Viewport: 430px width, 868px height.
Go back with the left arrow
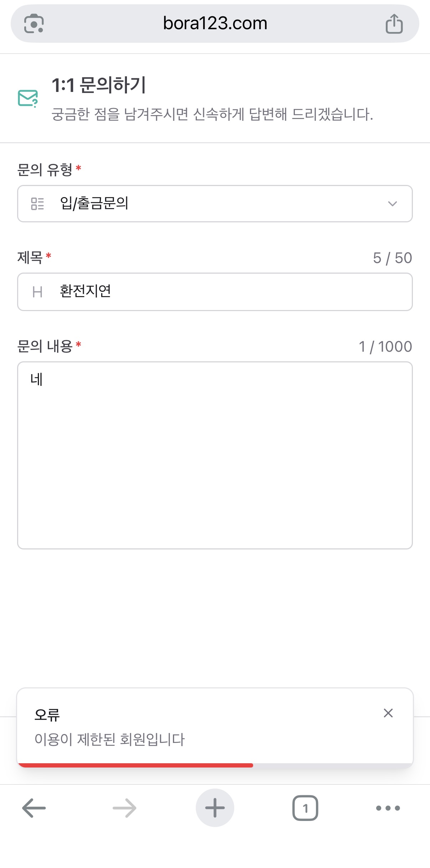[x=34, y=808]
